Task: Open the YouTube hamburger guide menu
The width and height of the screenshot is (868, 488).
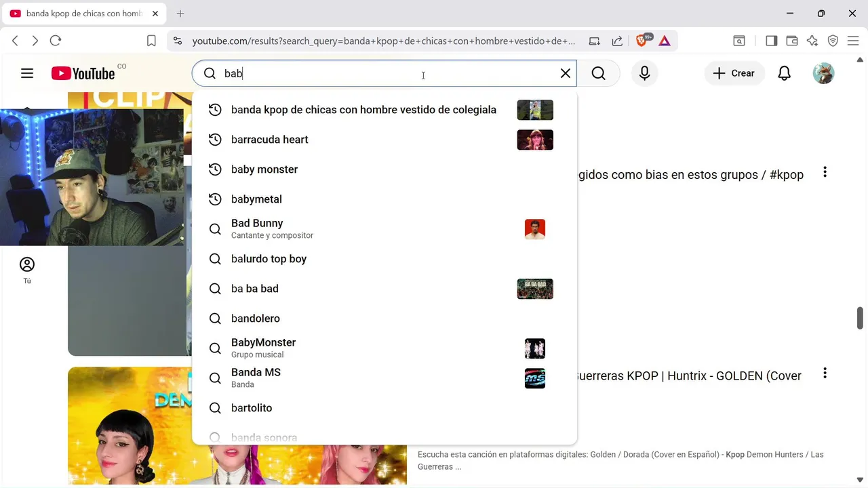Action: (27, 73)
